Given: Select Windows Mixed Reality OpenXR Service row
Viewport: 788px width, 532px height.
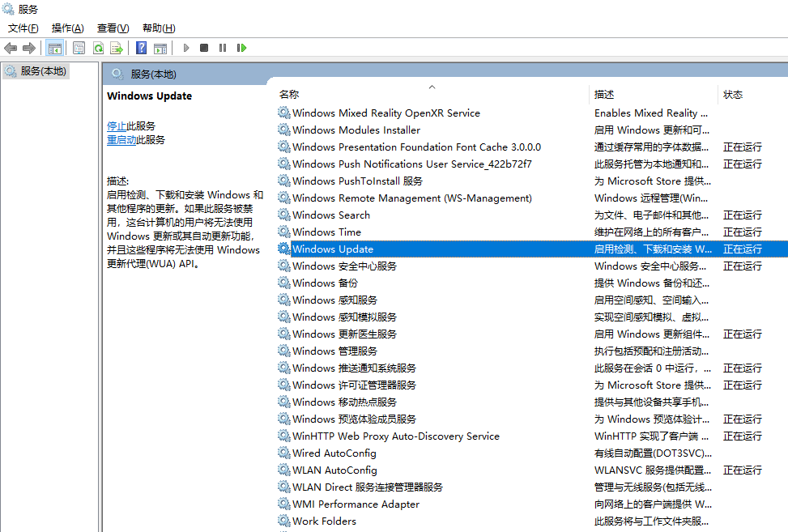Looking at the screenshot, I should (x=532, y=113).
